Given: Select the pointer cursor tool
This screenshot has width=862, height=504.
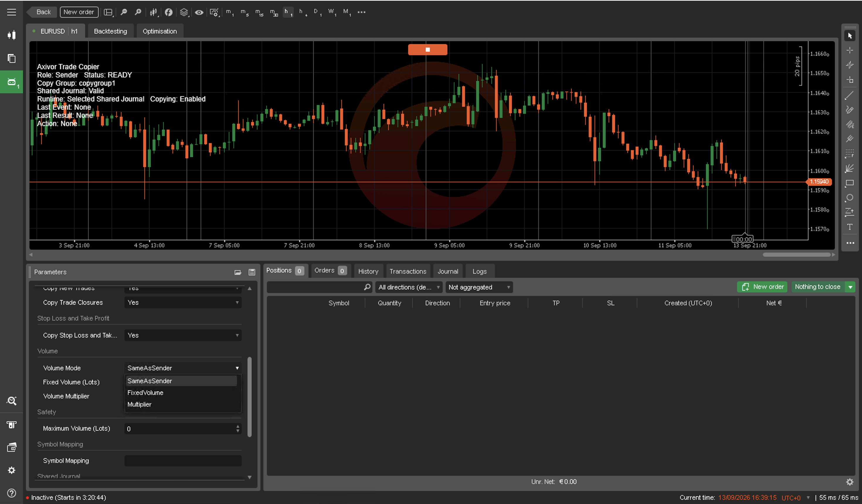Looking at the screenshot, I should (850, 36).
